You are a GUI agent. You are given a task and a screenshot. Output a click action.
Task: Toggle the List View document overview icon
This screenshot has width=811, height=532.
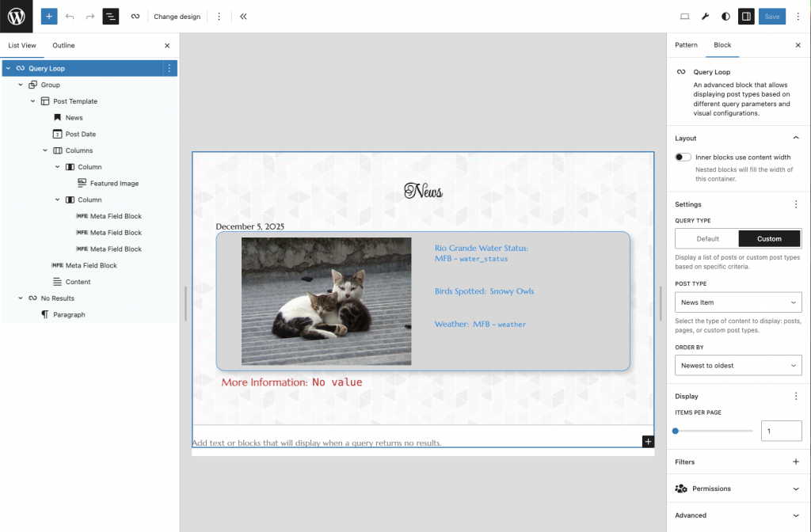click(x=111, y=16)
